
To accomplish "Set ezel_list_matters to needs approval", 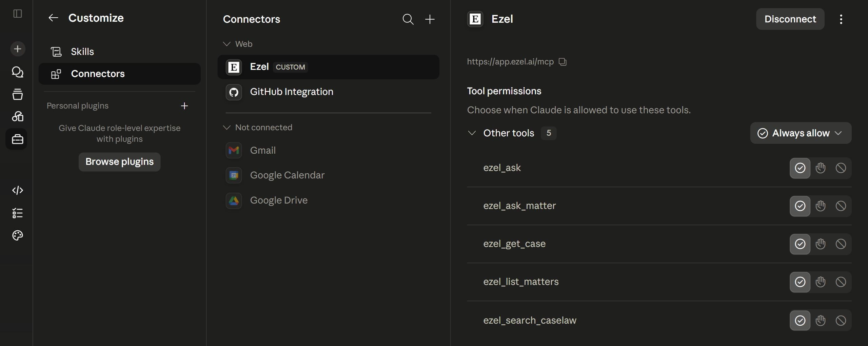I will [820, 282].
